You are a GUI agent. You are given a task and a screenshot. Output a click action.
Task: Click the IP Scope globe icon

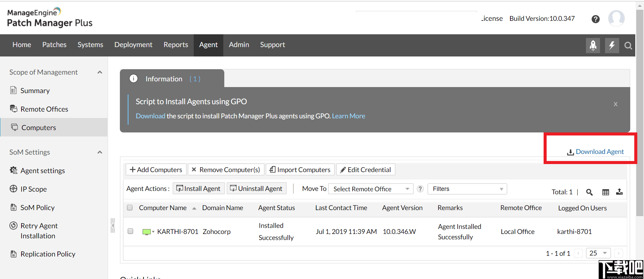click(x=13, y=189)
